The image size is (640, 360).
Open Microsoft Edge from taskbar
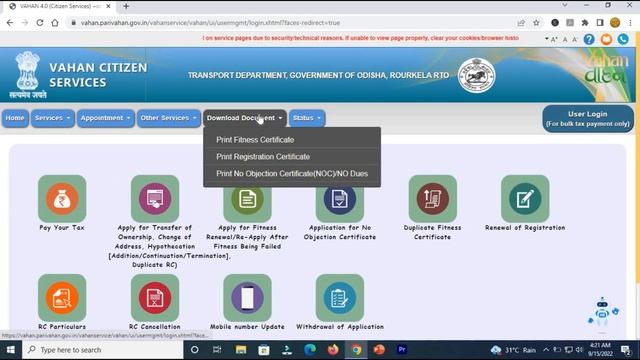click(x=310, y=350)
